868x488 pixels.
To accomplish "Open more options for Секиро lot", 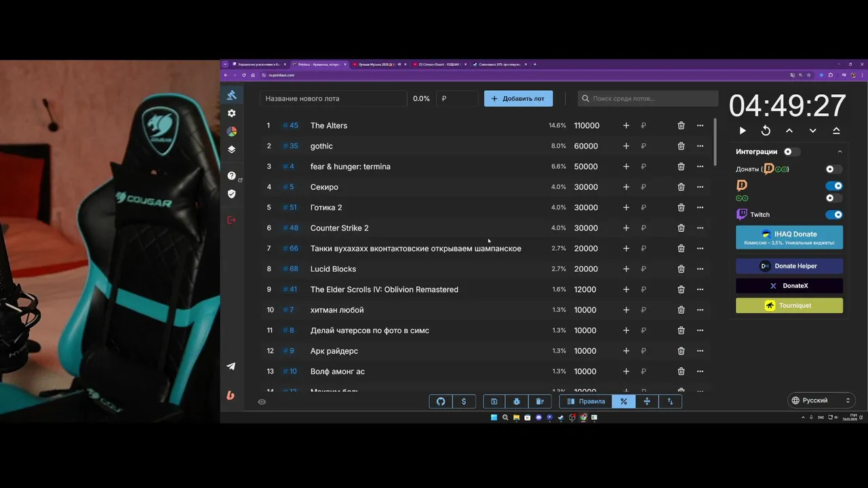I will (700, 187).
